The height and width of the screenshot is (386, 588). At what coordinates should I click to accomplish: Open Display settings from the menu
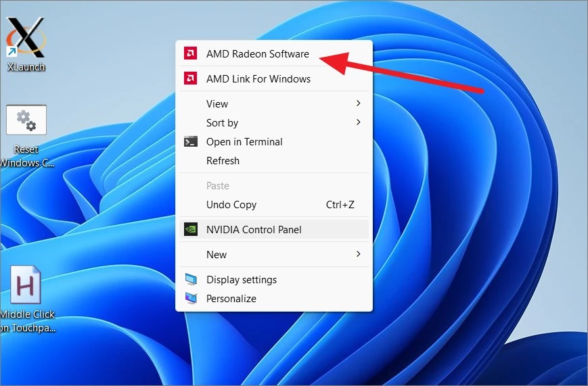274,280
